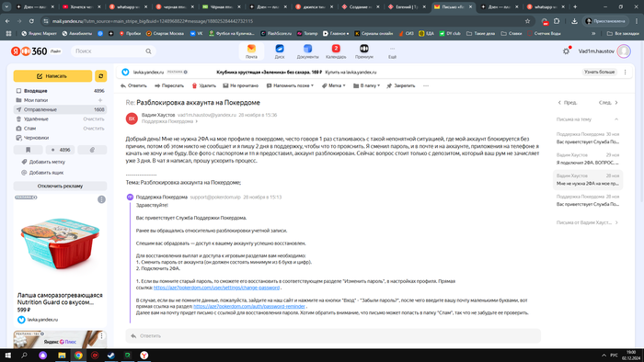Open the Почта (Mail) service icon
Screen dimensions: 644x362
251,51
